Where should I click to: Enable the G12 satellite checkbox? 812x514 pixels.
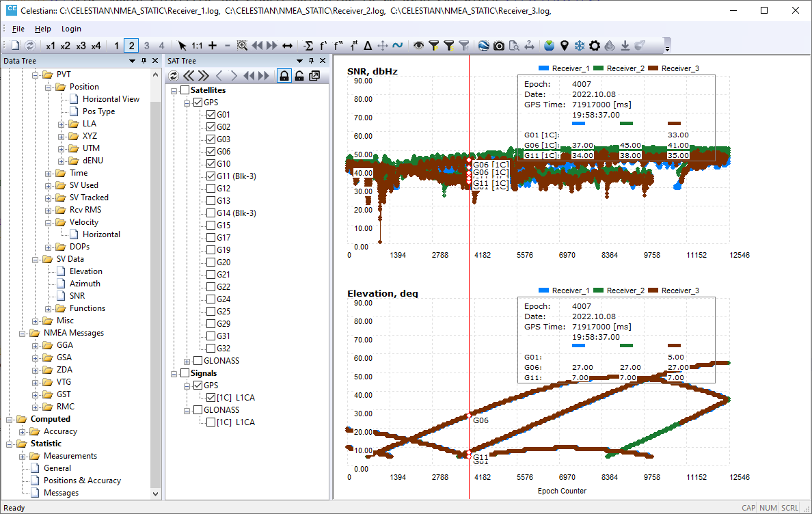[211, 189]
